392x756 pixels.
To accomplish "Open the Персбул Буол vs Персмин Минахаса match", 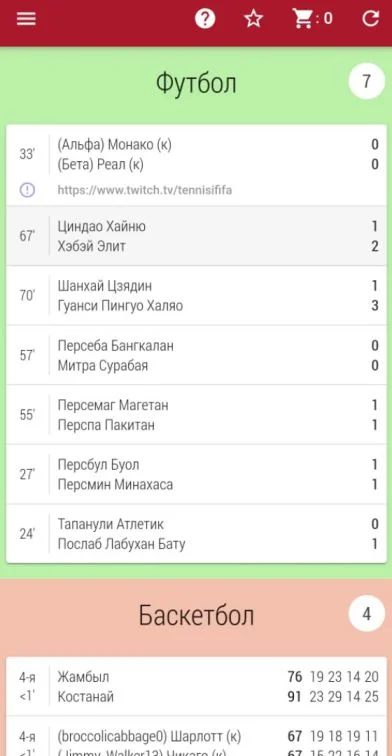I will tap(196, 474).
